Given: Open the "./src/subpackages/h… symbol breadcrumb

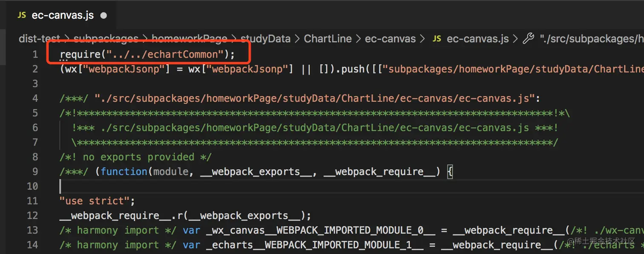Looking at the screenshot, I should (592, 39).
